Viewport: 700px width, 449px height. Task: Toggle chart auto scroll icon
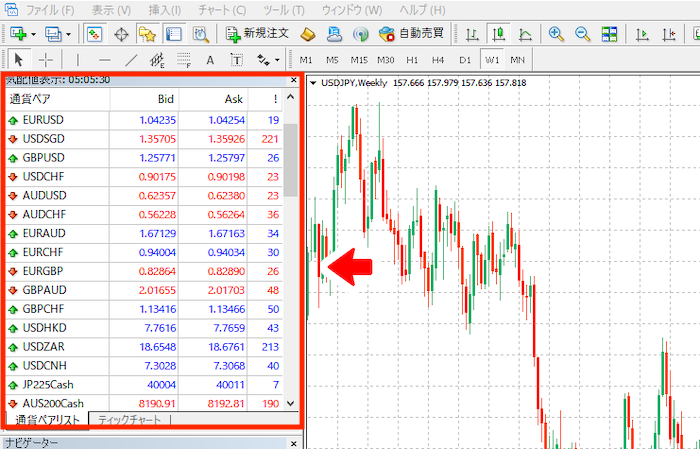tap(642, 34)
